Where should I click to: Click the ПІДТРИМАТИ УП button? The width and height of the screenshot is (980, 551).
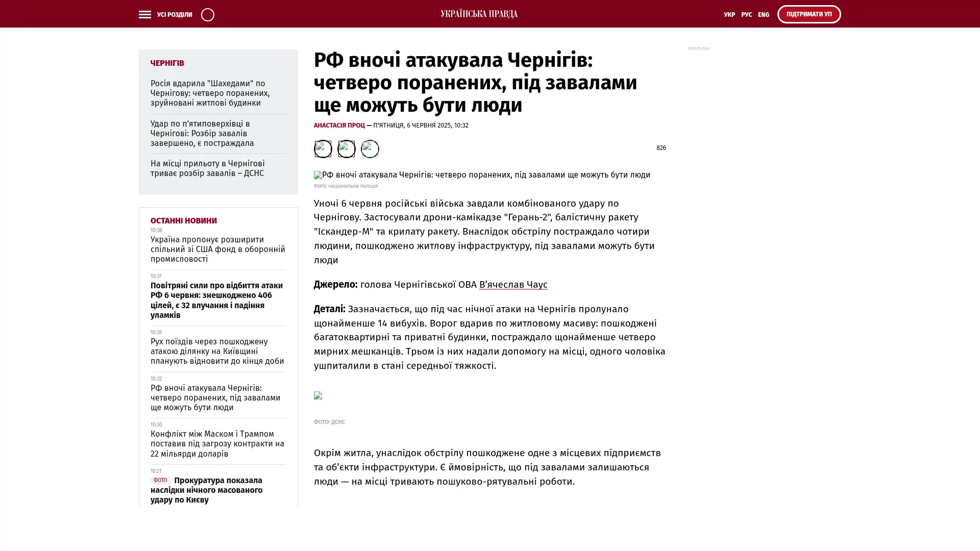808,14
